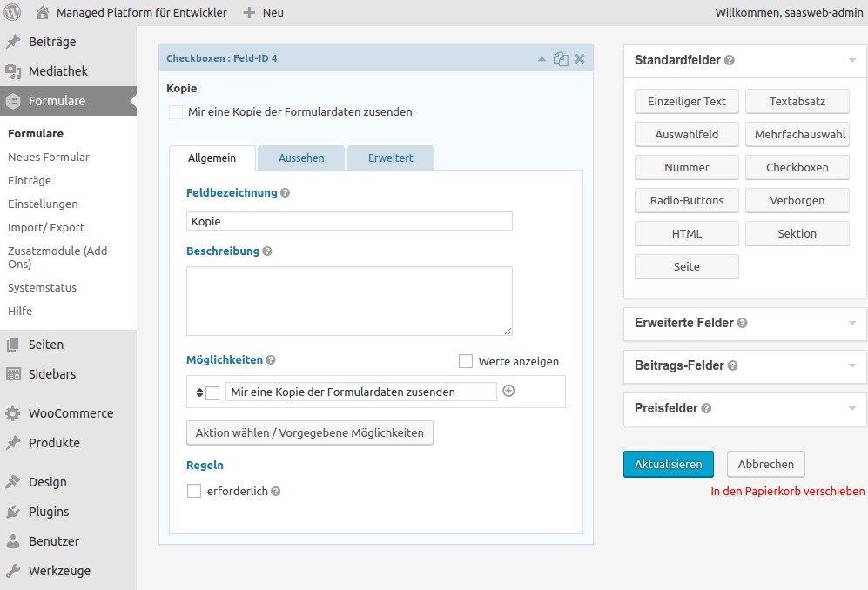Add an Einzeiliger Text field
Viewport: 868px width, 590px height.
click(x=686, y=101)
